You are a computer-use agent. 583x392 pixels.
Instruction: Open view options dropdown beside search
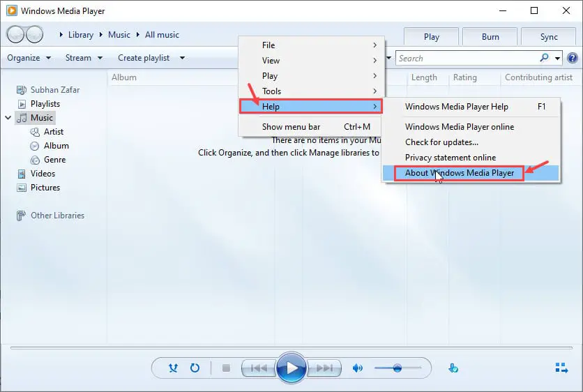[x=389, y=58]
